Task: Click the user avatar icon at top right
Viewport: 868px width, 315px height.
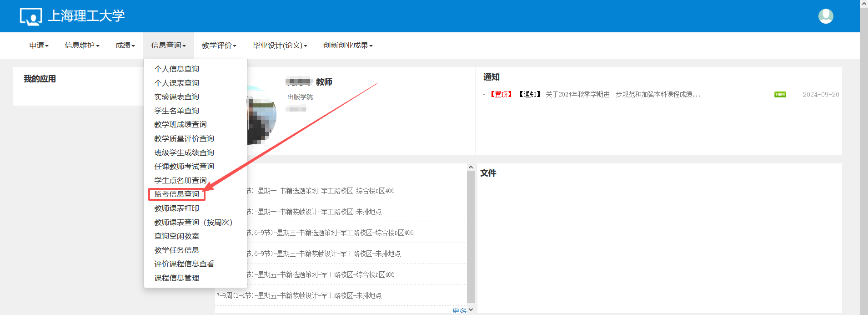Action: click(x=826, y=16)
